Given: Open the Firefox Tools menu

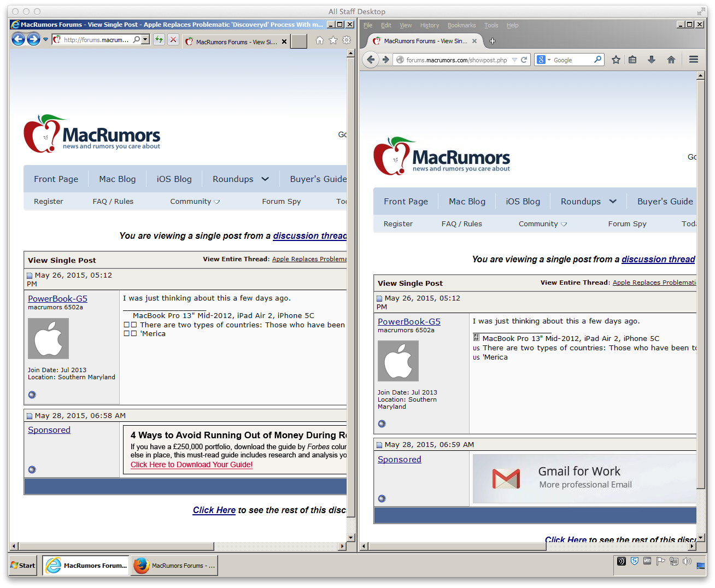Looking at the screenshot, I should click(x=491, y=25).
